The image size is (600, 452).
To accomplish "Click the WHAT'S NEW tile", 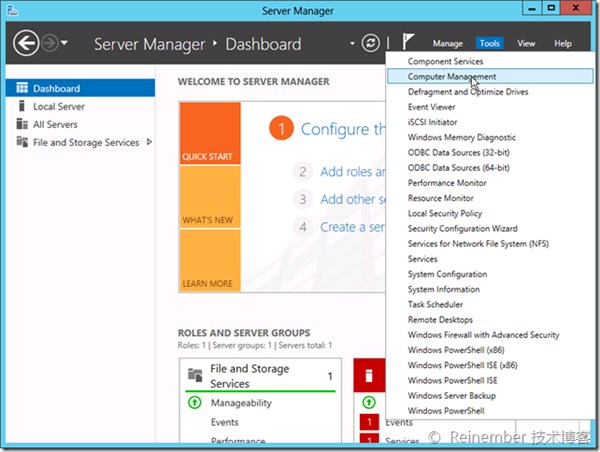I will [209, 196].
